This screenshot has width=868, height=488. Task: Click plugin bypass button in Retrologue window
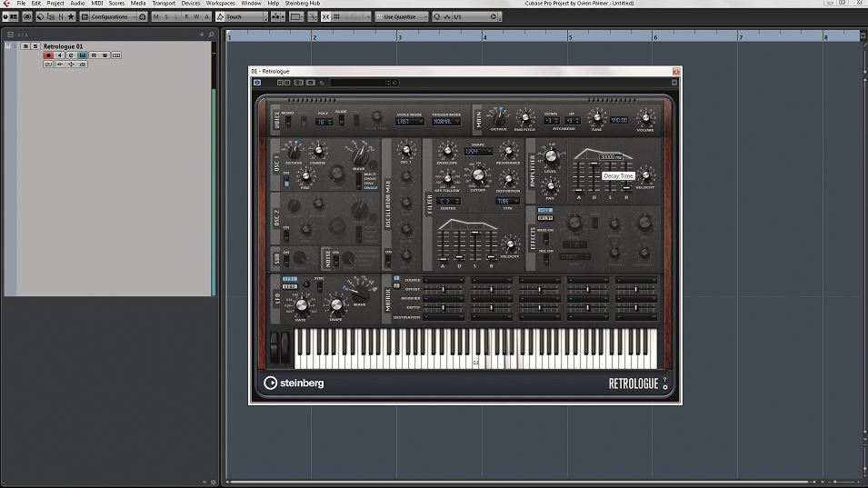pyautogui.click(x=257, y=83)
